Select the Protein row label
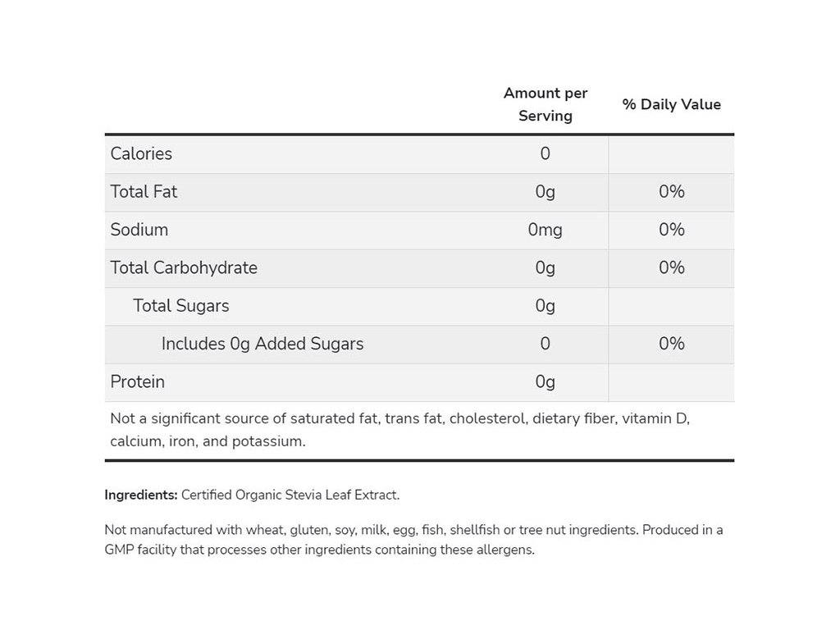 point(138,381)
